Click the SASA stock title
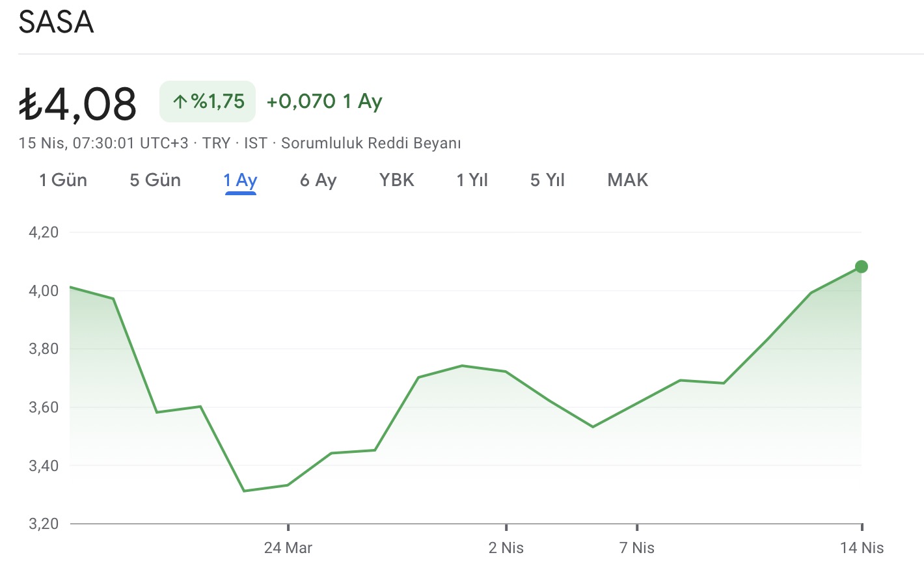 click(56, 22)
